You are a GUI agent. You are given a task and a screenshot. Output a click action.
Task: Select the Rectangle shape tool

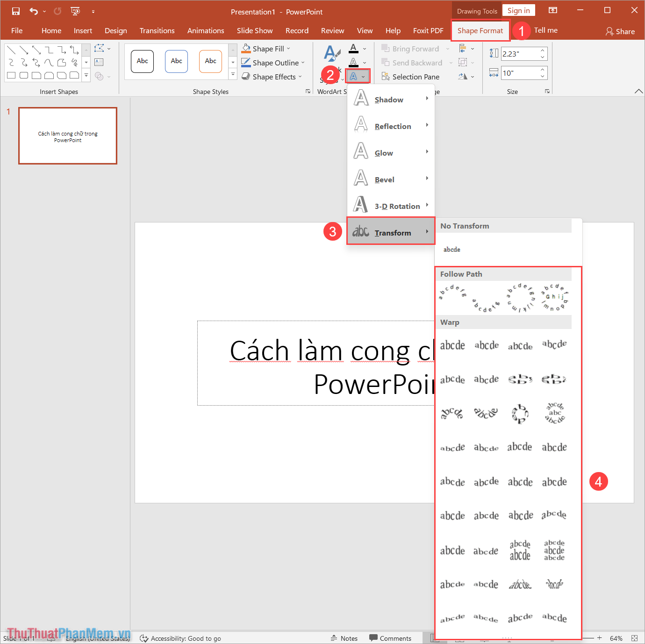(11, 75)
